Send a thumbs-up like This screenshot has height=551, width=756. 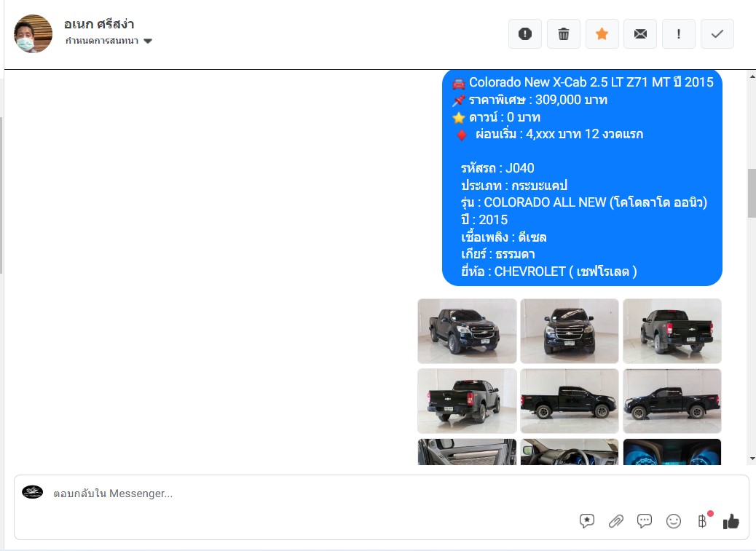coord(731,521)
